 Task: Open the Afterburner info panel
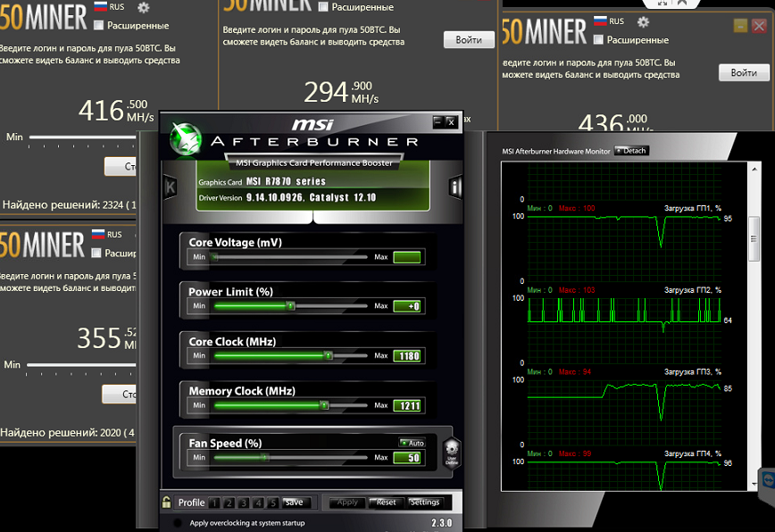tap(455, 187)
